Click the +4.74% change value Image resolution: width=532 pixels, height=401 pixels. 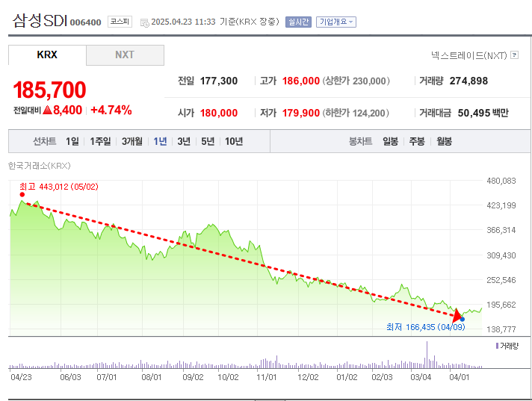tap(111, 110)
